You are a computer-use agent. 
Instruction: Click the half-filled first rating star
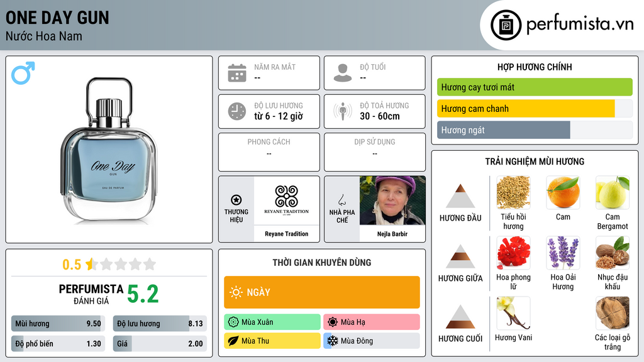click(91, 264)
